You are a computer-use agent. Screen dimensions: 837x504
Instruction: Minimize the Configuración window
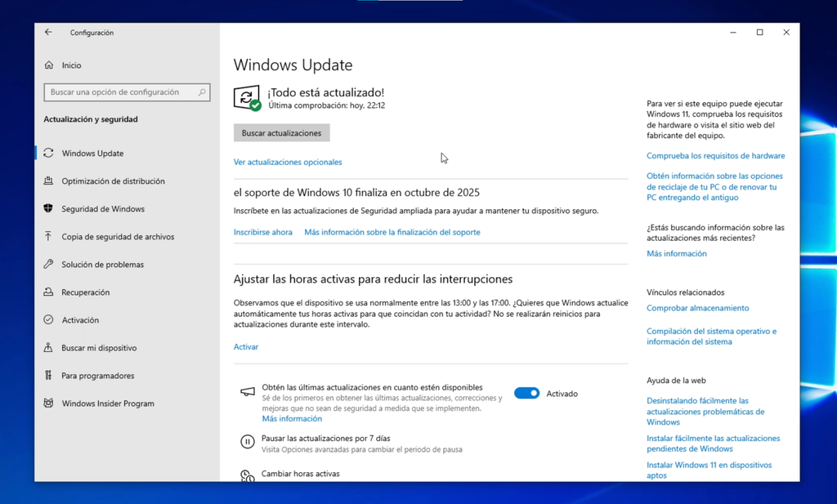click(x=733, y=33)
